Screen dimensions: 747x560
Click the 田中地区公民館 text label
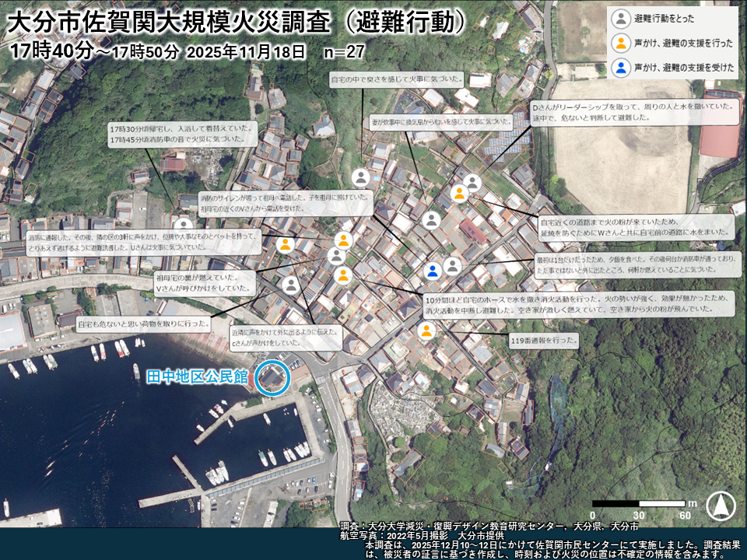[197, 377]
